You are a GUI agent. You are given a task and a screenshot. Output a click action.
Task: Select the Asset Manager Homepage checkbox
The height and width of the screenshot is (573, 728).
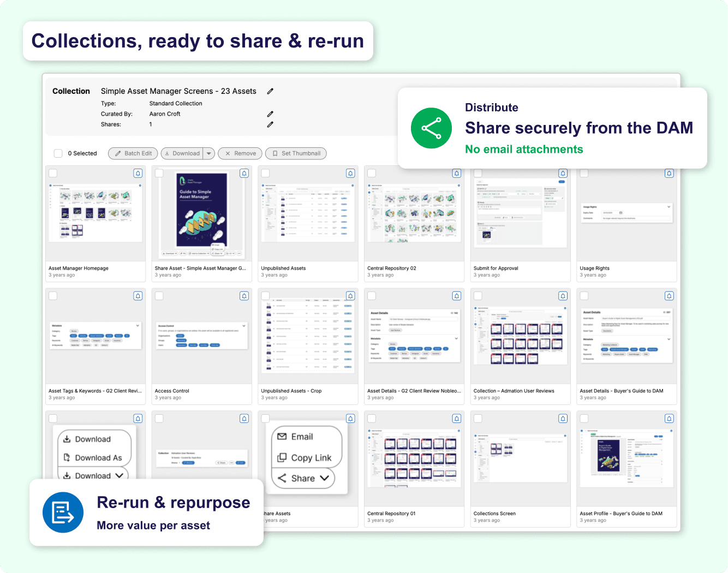(x=53, y=173)
